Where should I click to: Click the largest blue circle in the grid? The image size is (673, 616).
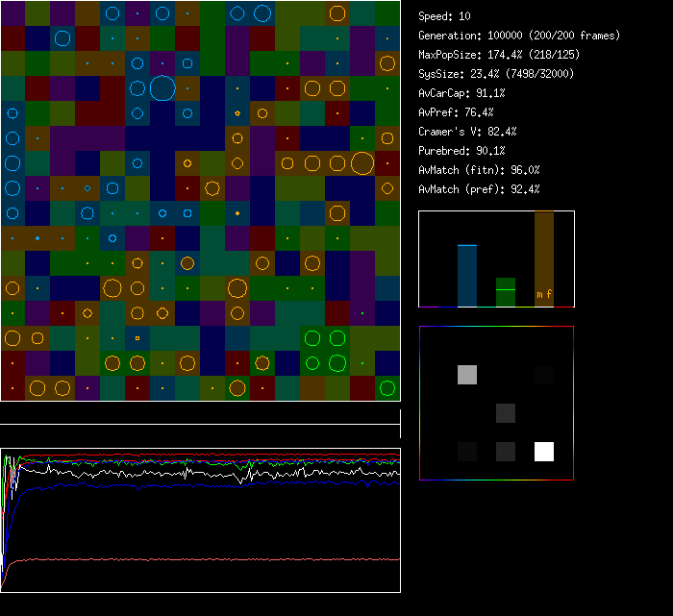point(162,89)
